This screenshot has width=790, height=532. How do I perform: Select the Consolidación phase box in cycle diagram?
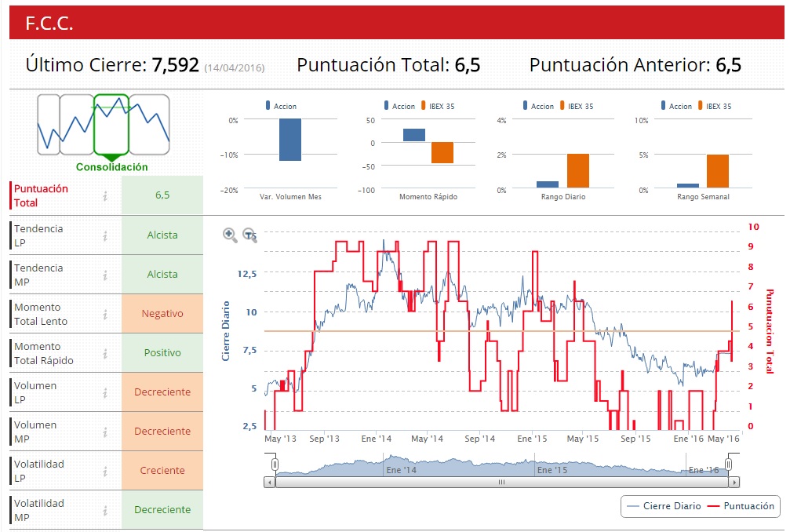tap(111, 124)
